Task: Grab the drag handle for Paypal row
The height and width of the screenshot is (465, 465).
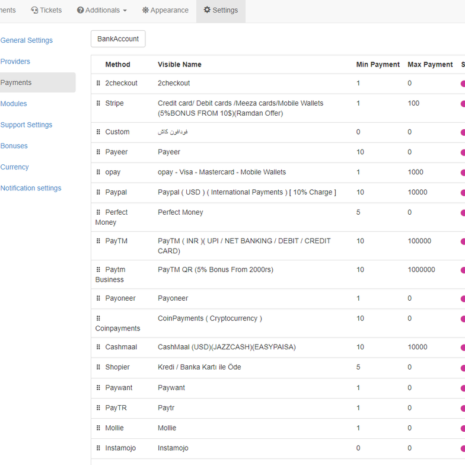Action: pos(98,192)
